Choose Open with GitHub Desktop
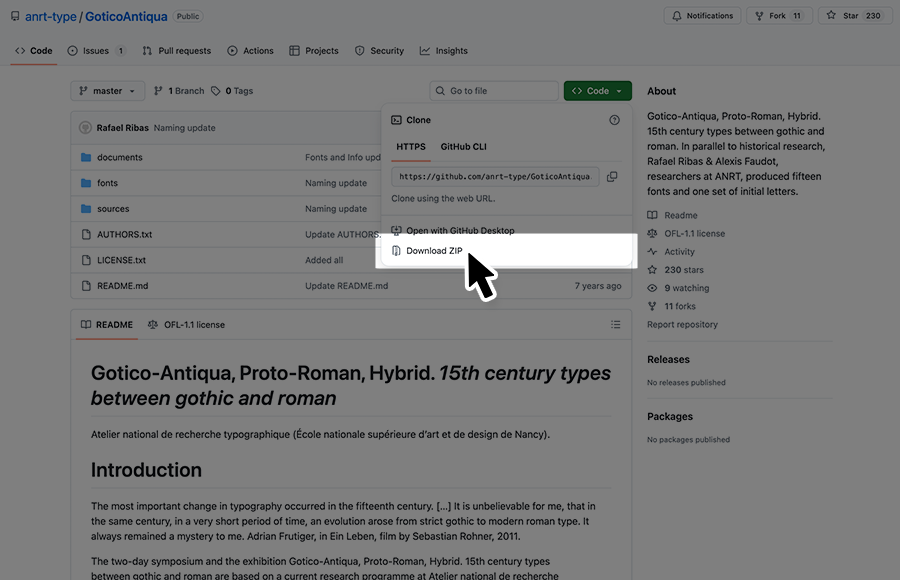 tap(459, 231)
